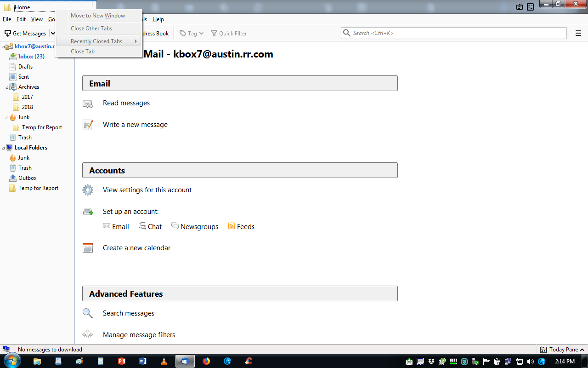Open PowerPoint from the taskbar

pyautogui.click(x=122, y=361)
